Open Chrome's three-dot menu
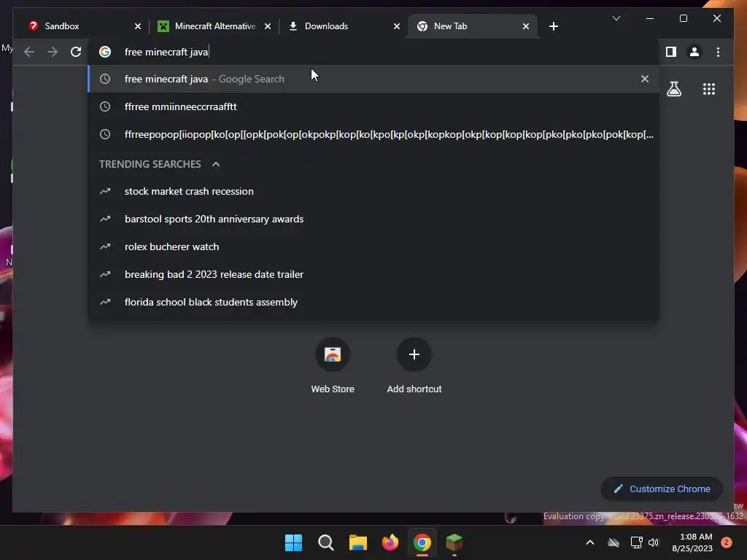 pos(718,52)
